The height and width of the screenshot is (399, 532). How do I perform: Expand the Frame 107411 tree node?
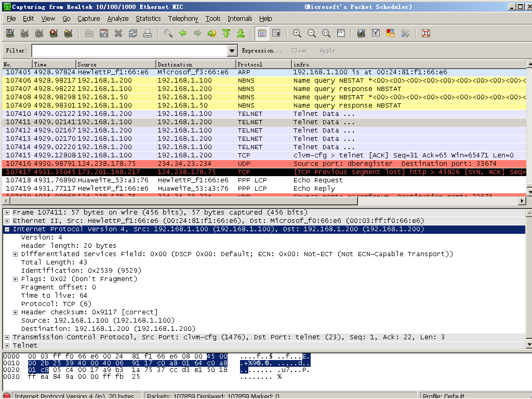[7, 212]
